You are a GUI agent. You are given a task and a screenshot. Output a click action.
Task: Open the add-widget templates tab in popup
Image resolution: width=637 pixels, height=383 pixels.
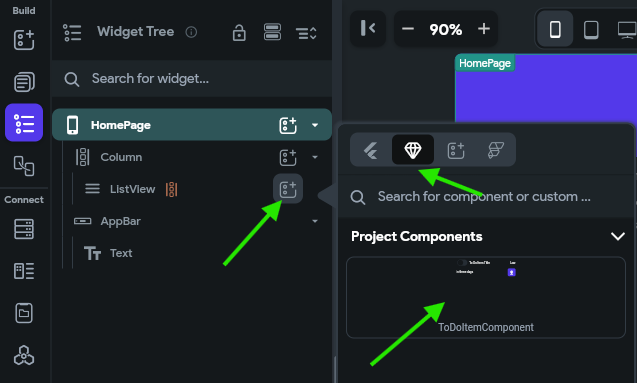coord(455,150)
